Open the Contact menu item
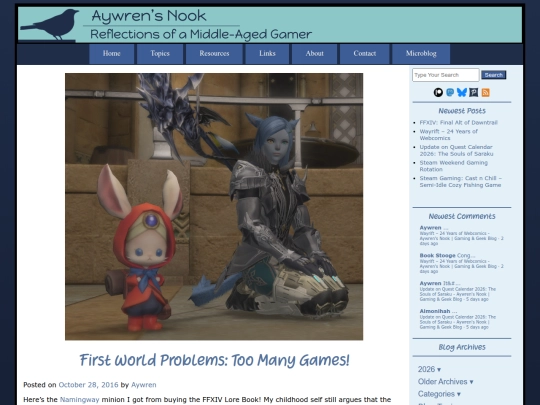Viewport: 540px width, 405px height. click(x=365, y=54)
